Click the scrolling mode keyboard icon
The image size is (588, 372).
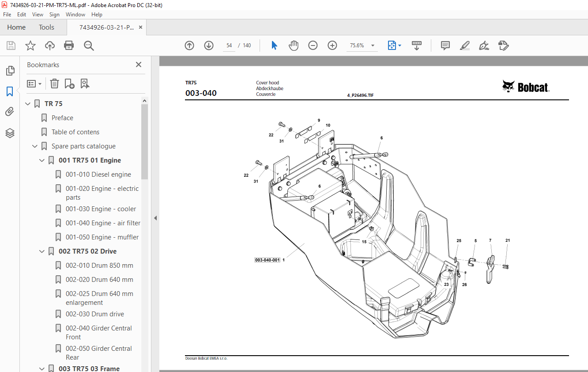click(x=417, y=46)
